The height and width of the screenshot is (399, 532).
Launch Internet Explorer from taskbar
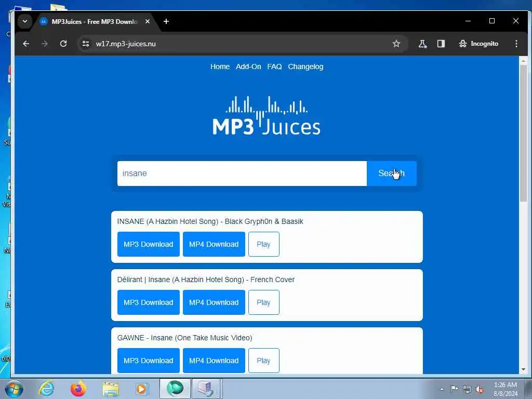46,389
